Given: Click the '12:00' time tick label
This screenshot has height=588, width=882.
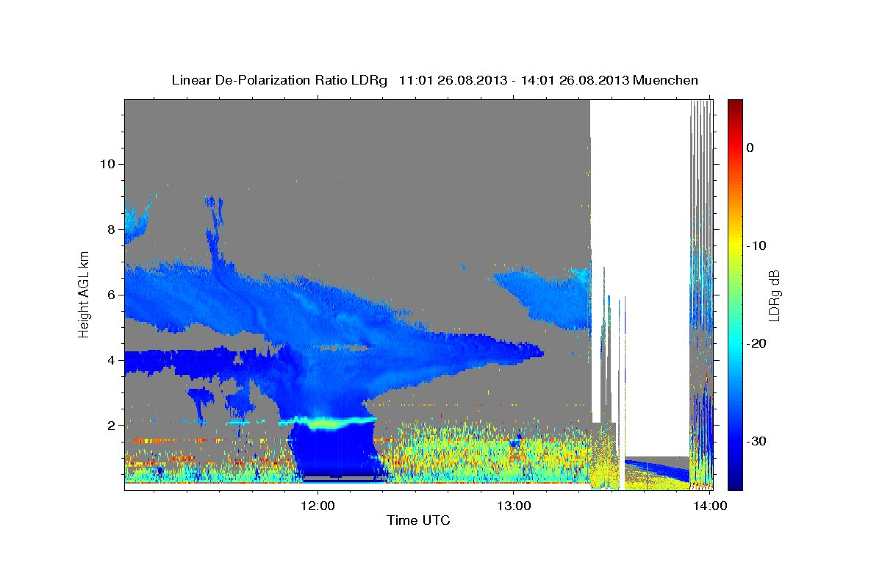Looking at the screenshot, I should click(318, 506).
